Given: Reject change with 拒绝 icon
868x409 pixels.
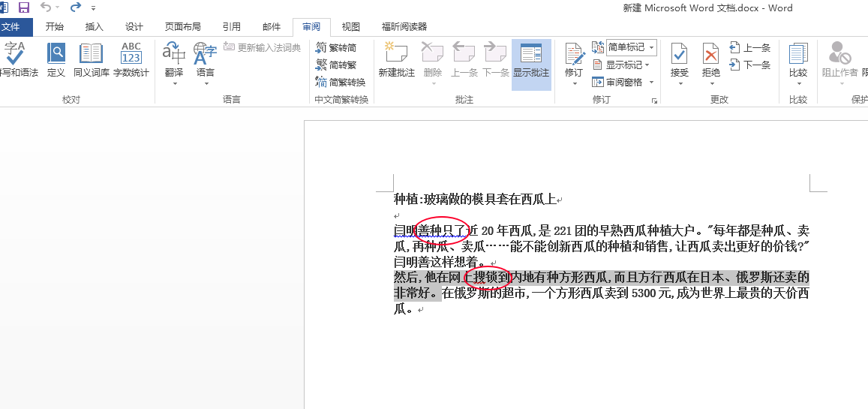Looking at the screenshot, I should point(710,54).
